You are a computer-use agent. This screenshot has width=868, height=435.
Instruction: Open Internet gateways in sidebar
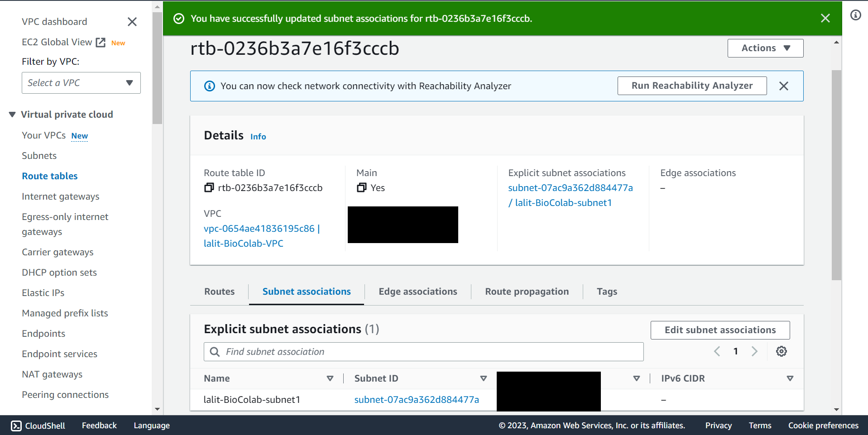[61, 196]
